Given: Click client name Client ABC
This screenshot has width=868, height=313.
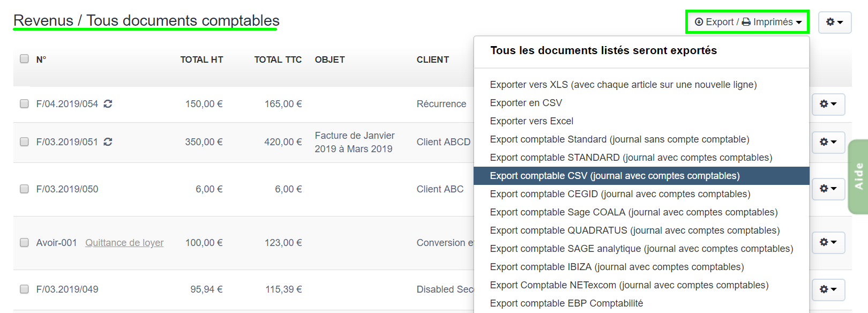Looking at the screenshot, I should coord(440,189).
